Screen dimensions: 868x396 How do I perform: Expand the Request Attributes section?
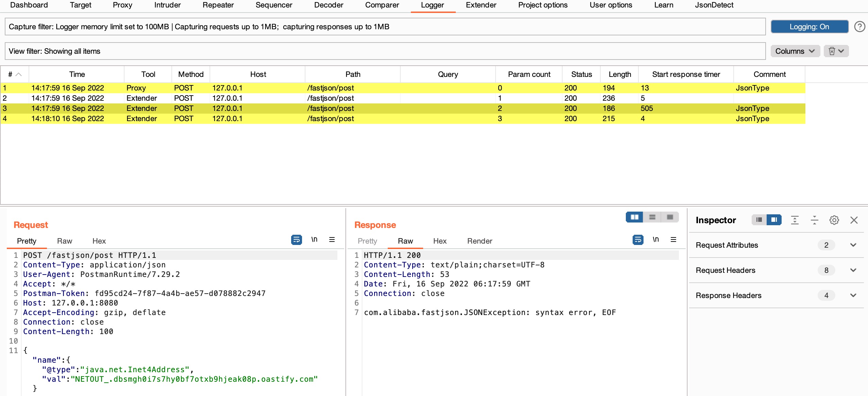[853, 245]
